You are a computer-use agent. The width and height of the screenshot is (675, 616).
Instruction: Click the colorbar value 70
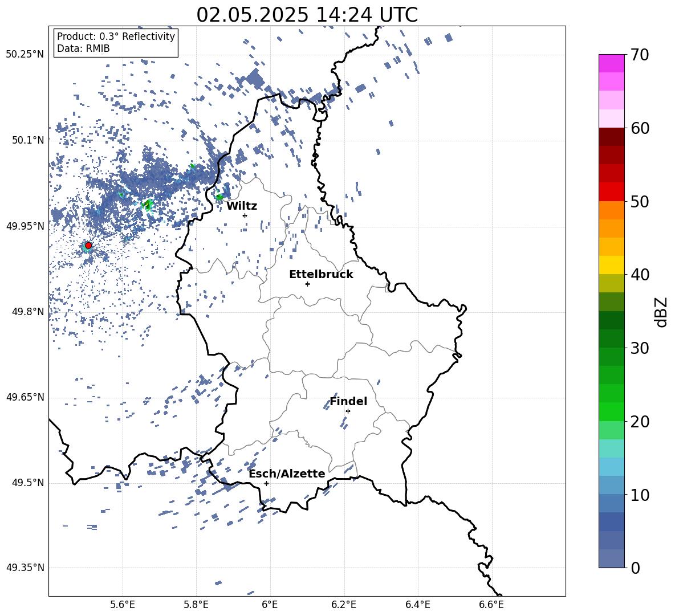coord(640,55)
